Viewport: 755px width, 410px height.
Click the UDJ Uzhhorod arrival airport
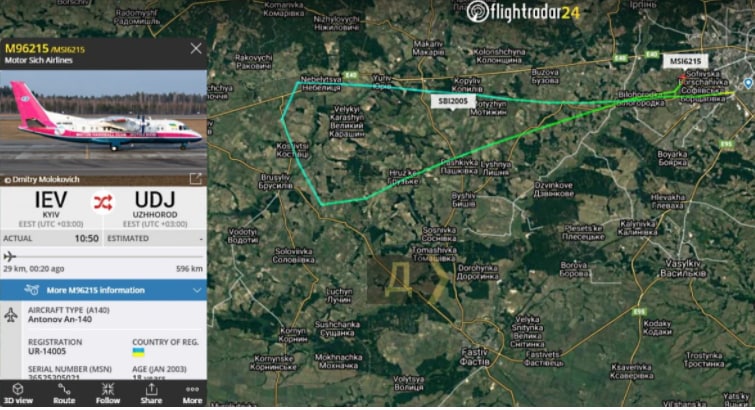(x=155, y=204)
